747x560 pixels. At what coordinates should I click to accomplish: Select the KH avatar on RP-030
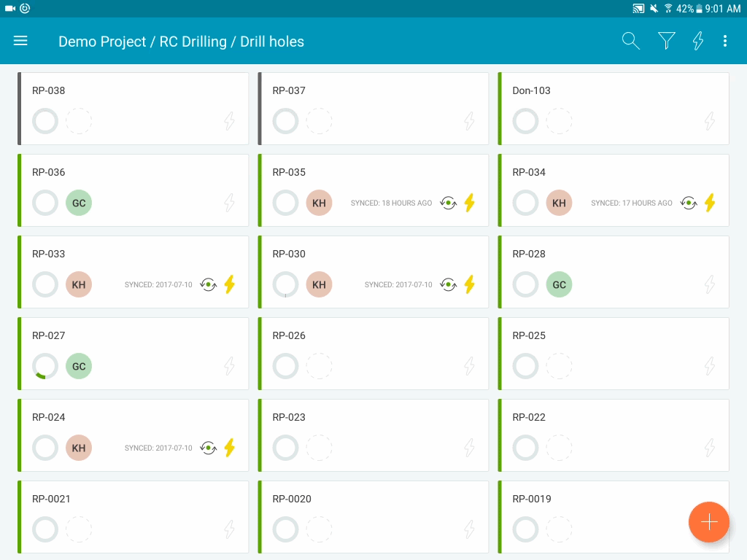tap(319, 284)
